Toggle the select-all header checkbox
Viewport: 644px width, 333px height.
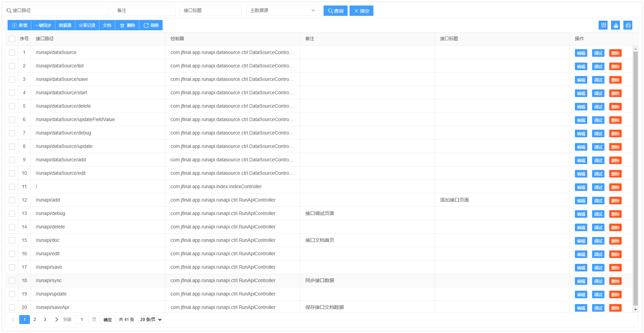[x=12, y=39]
